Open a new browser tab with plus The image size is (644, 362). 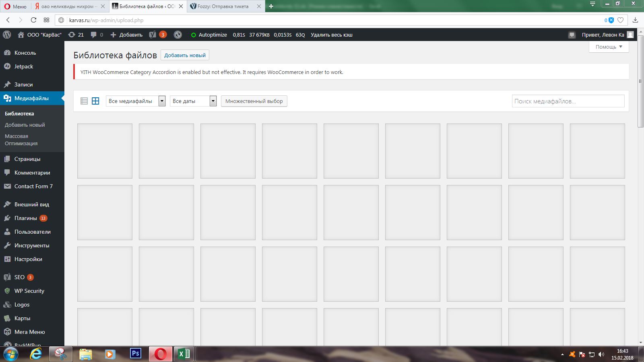(271, 6)
